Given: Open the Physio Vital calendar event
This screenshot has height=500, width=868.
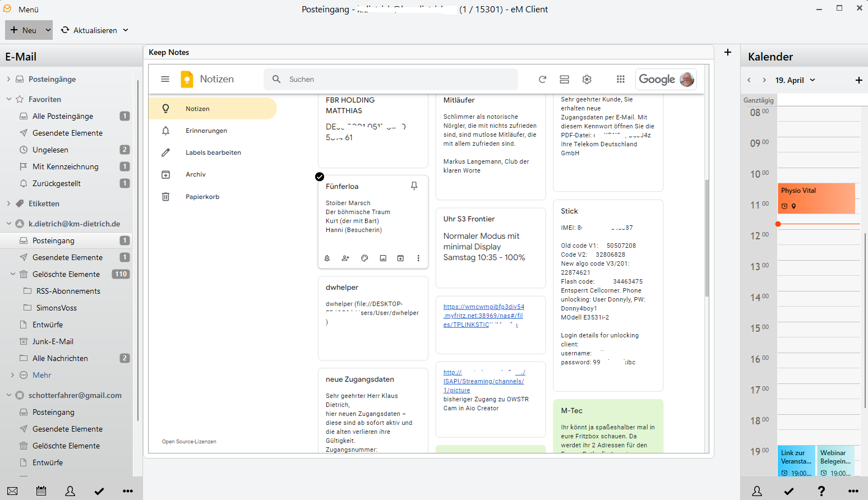Looking at the screenshot, I should click(816, 198).
